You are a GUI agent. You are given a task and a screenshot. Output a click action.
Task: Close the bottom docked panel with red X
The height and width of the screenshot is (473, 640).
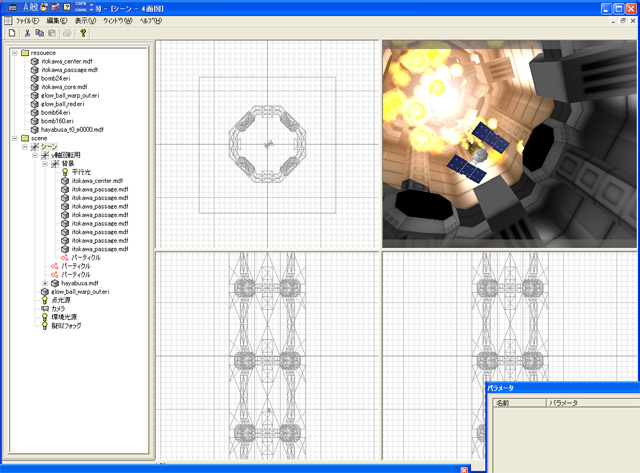point(464,470)
